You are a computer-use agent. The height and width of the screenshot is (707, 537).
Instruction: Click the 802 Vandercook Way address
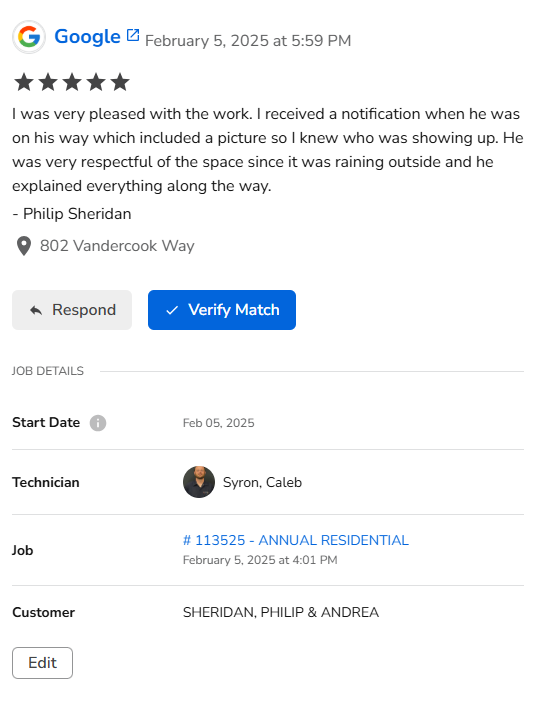click(117, 246)
